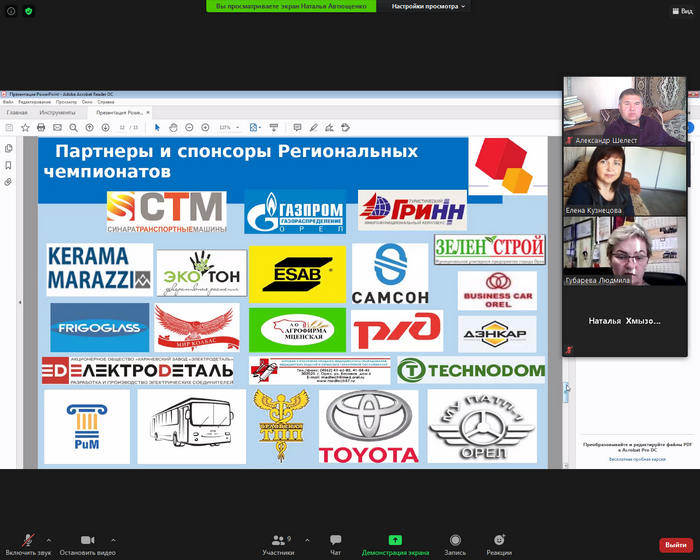Image resolution: width=700 pixels, height=560 pixels.
Task: Select the hand pan tool in Acrobat
Action: pos(173,127)
